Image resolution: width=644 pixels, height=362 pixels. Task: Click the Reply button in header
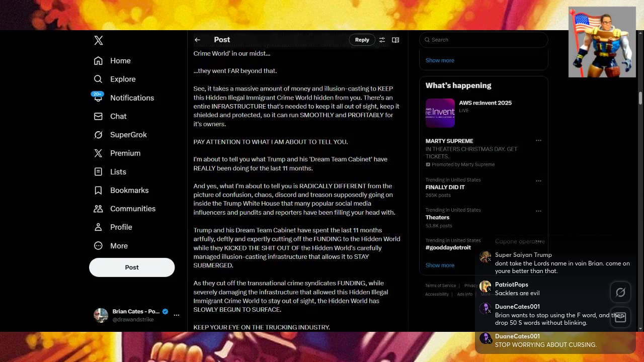point(362,40)
